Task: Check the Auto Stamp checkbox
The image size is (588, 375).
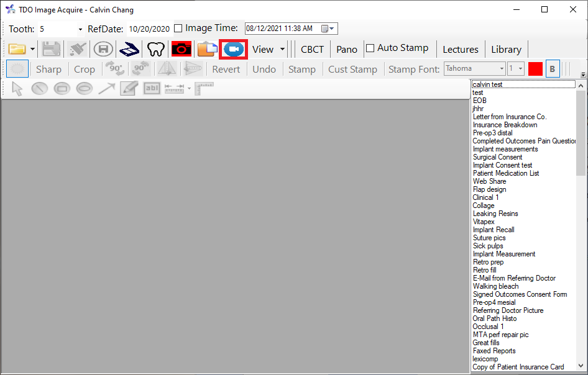Action: (x=370, y=48)
